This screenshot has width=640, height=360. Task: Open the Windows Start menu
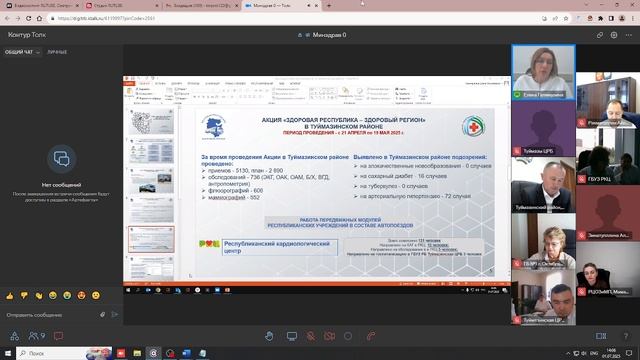pos(8,353)
